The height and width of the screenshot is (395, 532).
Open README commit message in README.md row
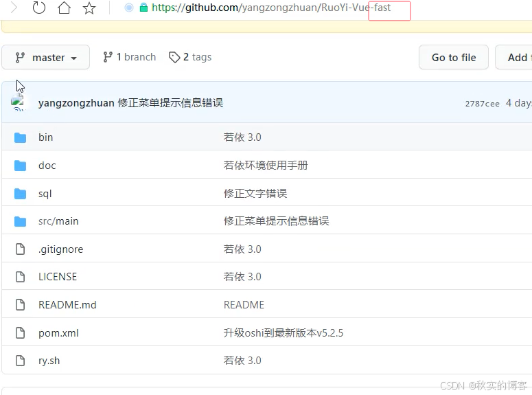coord(244,304)
